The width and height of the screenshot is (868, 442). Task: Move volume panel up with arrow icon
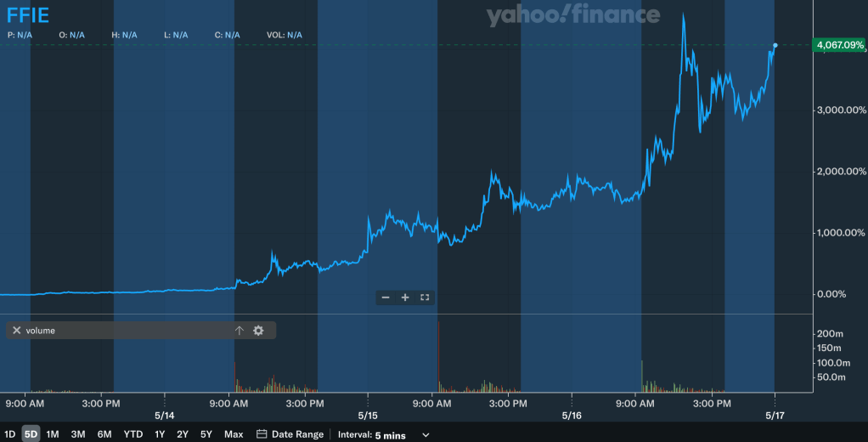(240, 330)
